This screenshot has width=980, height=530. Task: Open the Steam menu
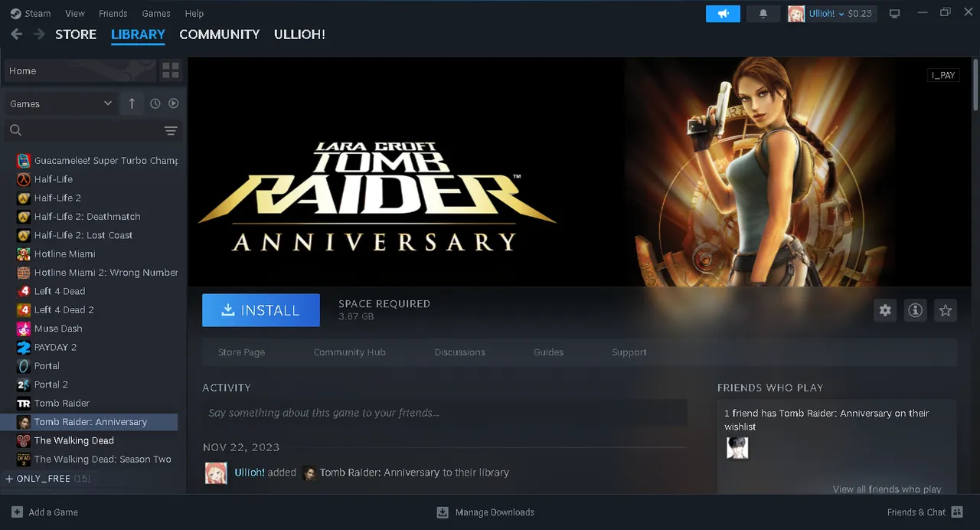point(31,14)
